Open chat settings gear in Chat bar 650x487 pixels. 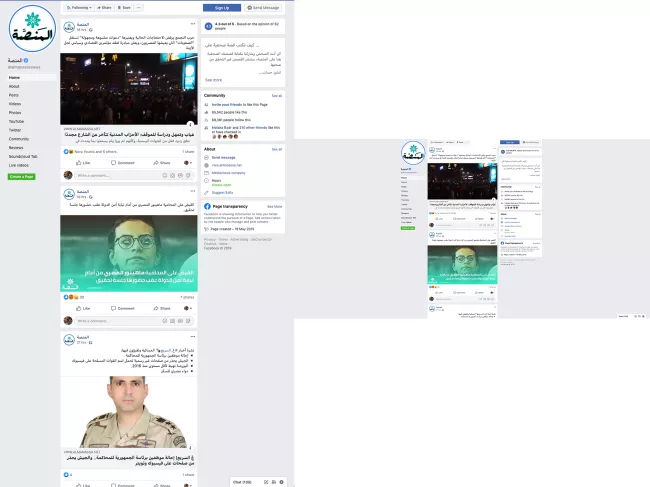point(281,482)
